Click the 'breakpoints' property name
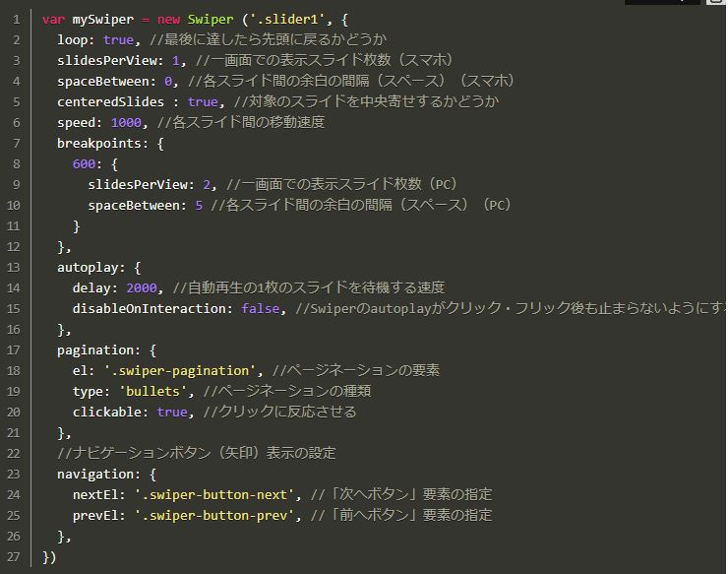This screenshot has width=728, height=574. click(x=102, y=143)
